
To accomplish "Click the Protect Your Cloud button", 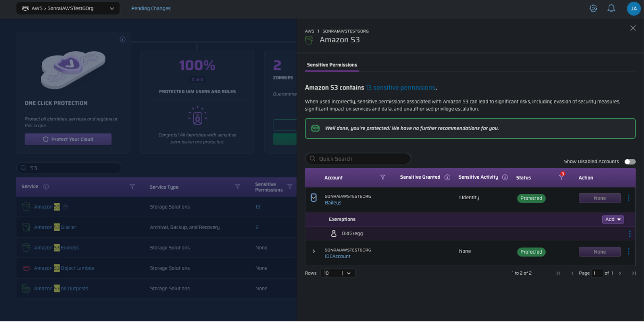I will [x=68, y=139].
